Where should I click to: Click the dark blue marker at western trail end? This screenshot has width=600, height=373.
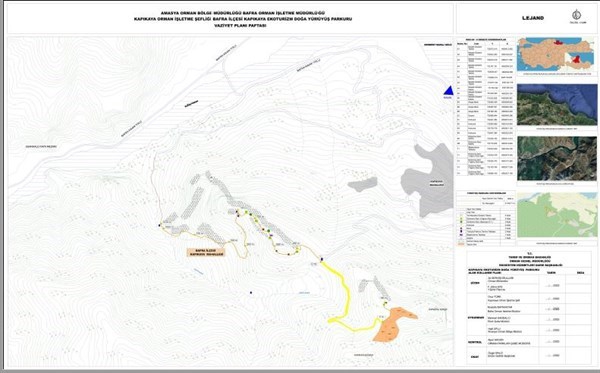159,225
